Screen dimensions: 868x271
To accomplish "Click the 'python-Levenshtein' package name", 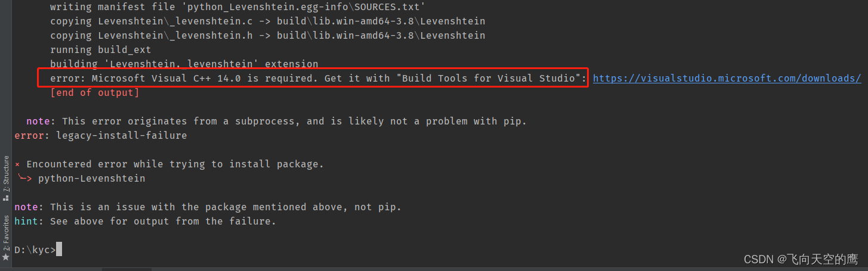I will pyautogui.click(x=91, y=178).
